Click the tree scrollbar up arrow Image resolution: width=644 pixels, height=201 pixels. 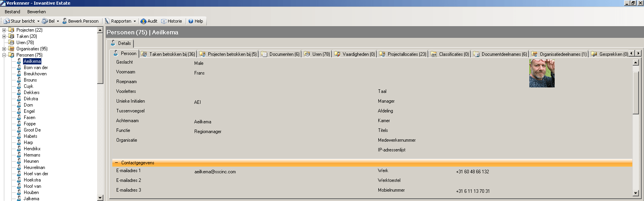coord(100,30)
